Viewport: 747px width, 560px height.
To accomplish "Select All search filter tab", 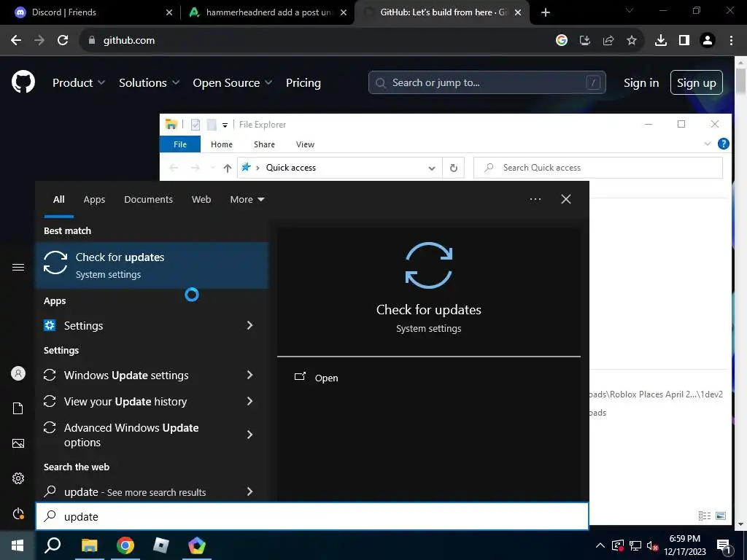I will 58,200.
